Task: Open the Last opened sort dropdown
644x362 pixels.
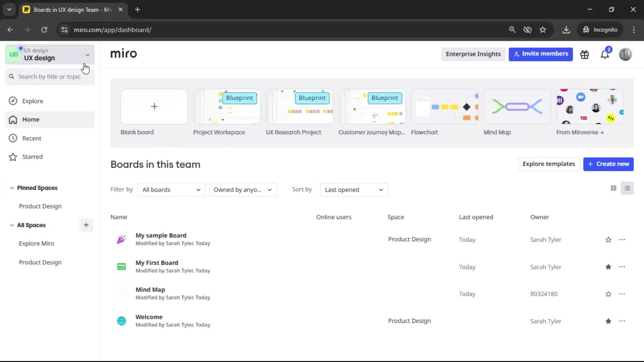Action: pyautogui.click(x=354, y=190)
